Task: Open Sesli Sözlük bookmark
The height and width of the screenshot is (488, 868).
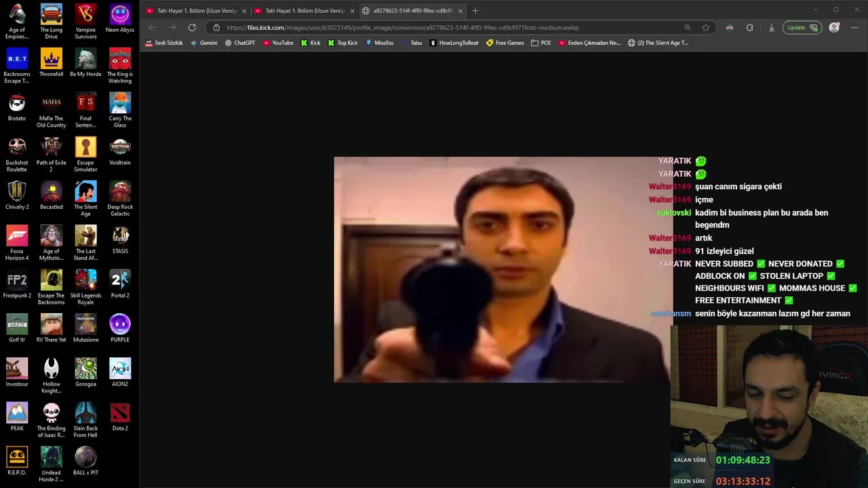Action: (163, 43)
